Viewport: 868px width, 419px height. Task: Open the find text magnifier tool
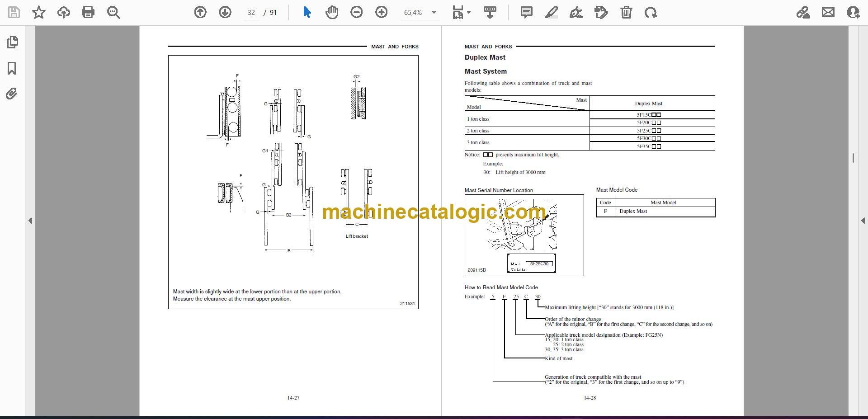click(x=113, y=12)
